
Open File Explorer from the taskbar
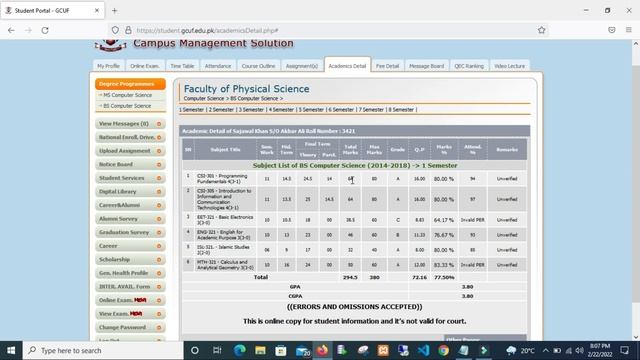pos(260,350)
